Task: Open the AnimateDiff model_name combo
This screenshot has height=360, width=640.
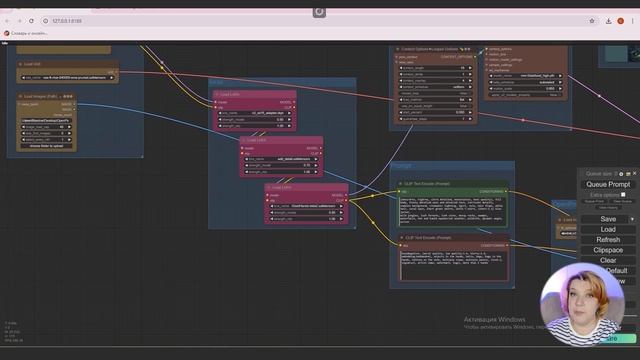Action: pos(526,76)
